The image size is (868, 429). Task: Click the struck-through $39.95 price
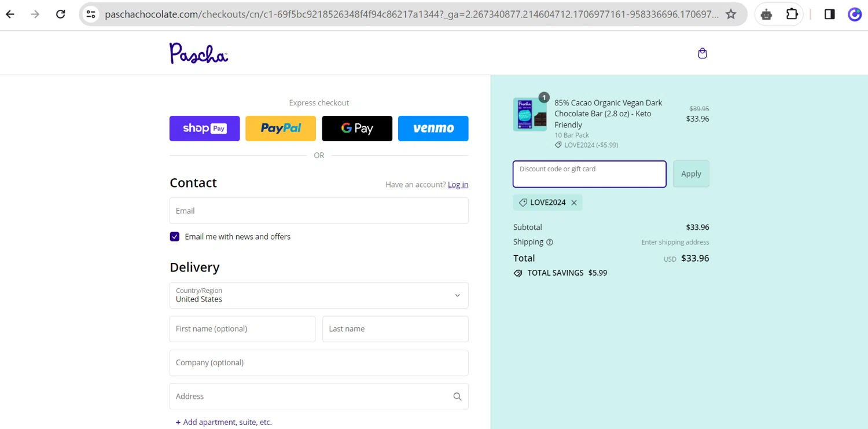click(x=699, y=109)
